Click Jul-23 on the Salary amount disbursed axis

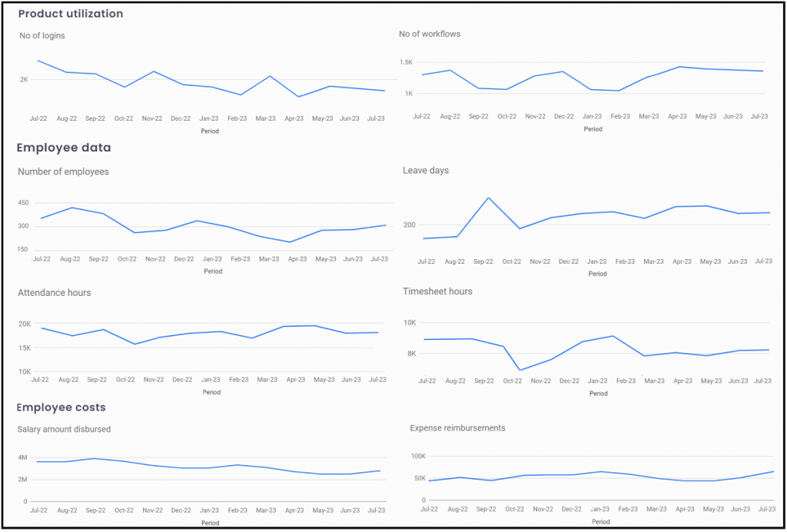point(378,510)
